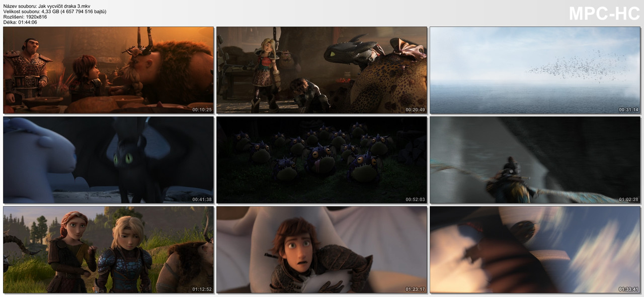Click the timestamp label 01:33:41
The image size is (644, 297).
click(x=628, y=289)
